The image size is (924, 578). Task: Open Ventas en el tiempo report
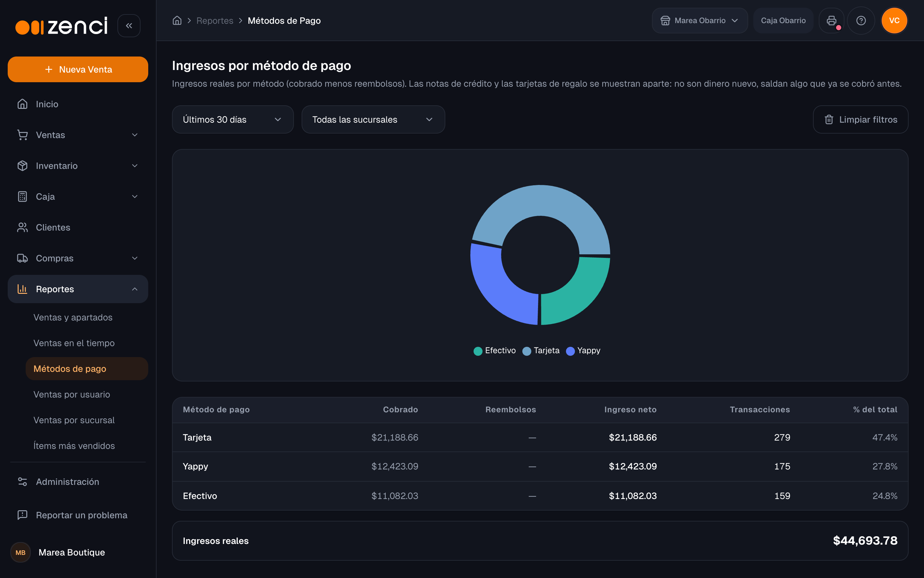74,343
